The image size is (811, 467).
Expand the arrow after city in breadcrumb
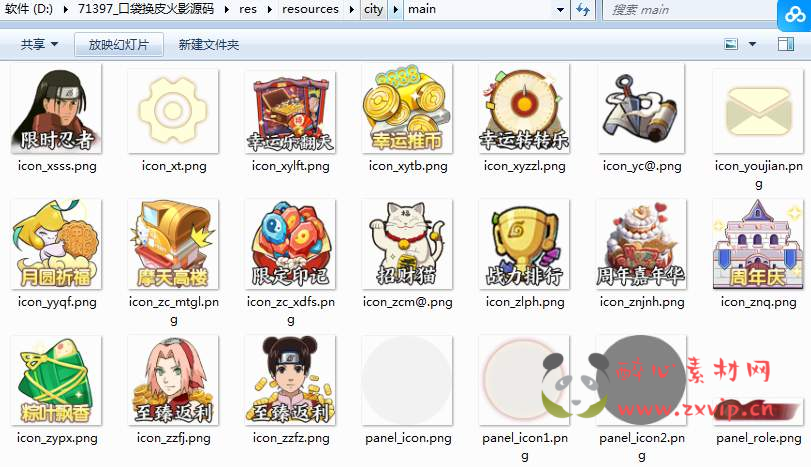[x=396, y=10]
